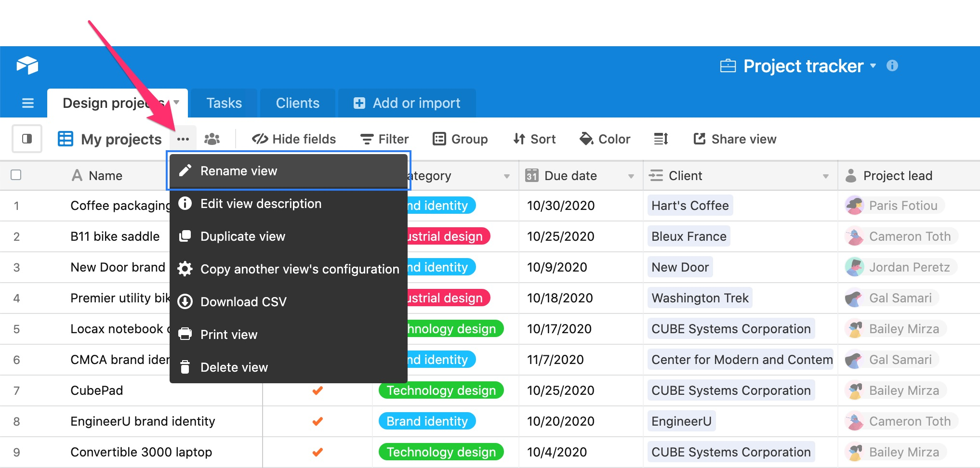Screen dimensions: 980x468
Task: Click the Airtable logo icon
Action: (x=27, y=65)
